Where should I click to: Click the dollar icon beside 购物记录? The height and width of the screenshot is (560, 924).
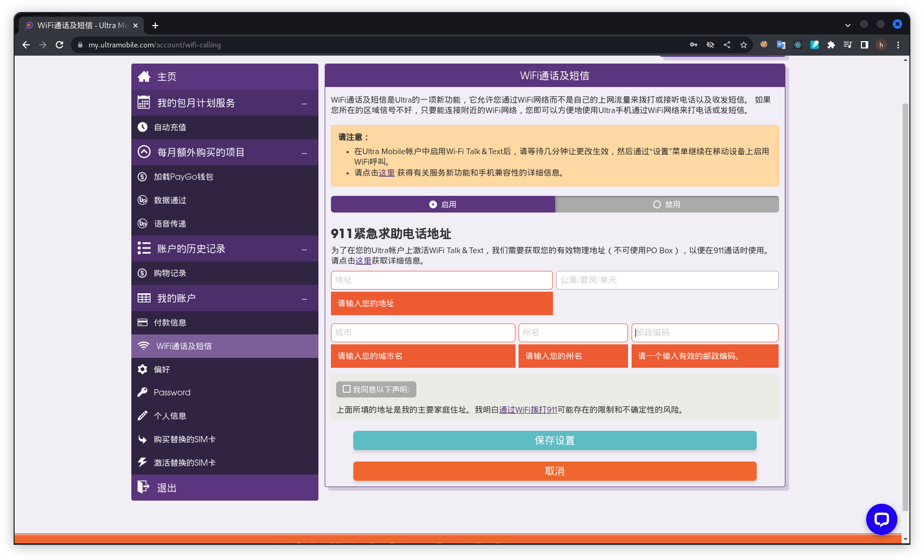tap(142, 273)
